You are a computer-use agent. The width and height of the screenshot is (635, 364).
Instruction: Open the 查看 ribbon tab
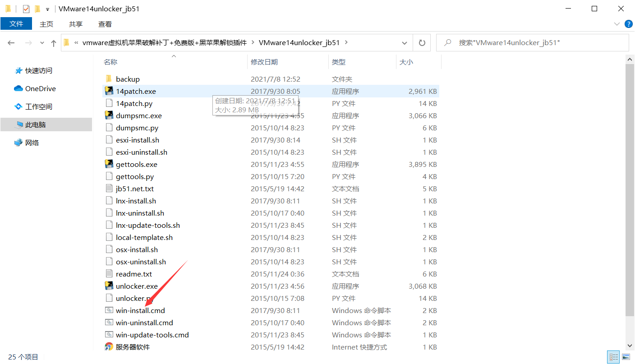coord(105,24)
